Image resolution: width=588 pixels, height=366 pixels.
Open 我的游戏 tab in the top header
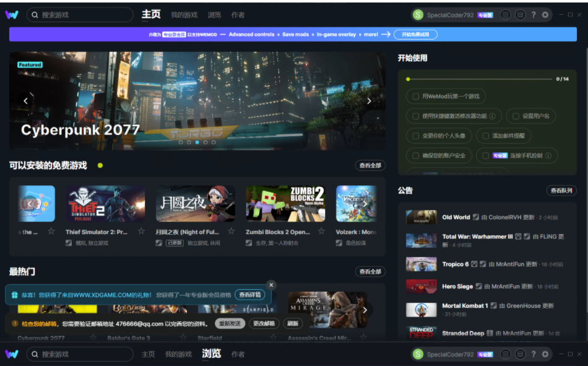coord(184,15)
